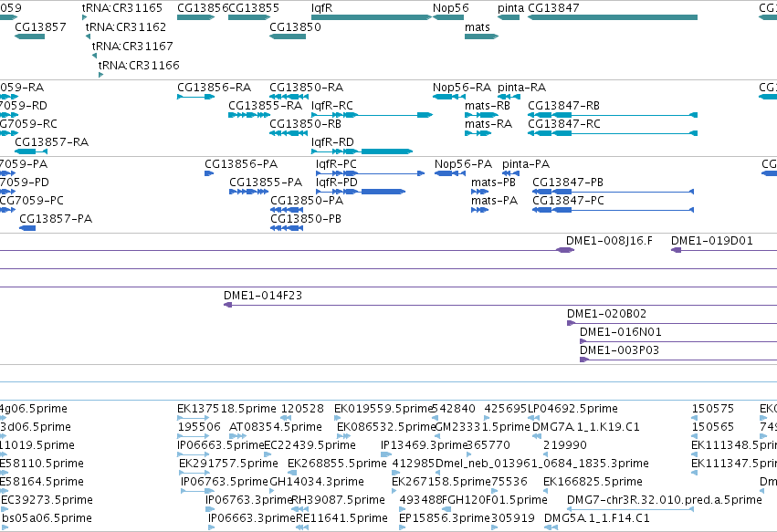Select feature DMG5A.1_1.F14.C1
Screen dimensions: 777x532
551,528
